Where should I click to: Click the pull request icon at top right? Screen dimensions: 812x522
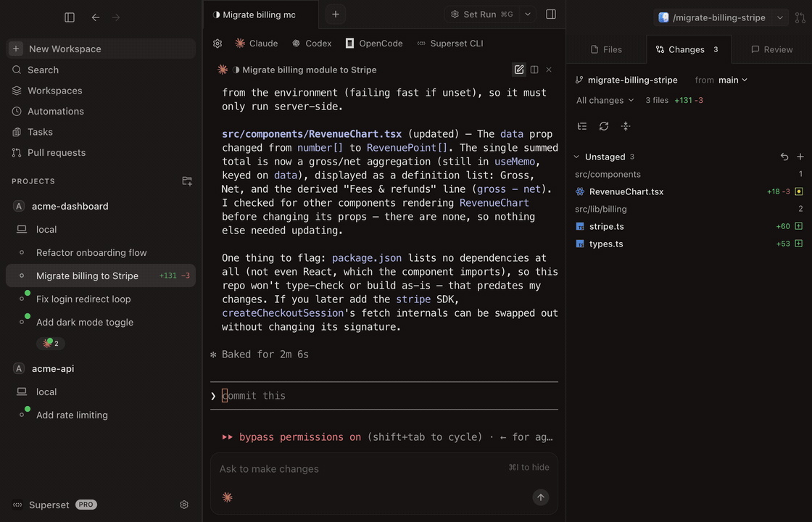(800, 17)
